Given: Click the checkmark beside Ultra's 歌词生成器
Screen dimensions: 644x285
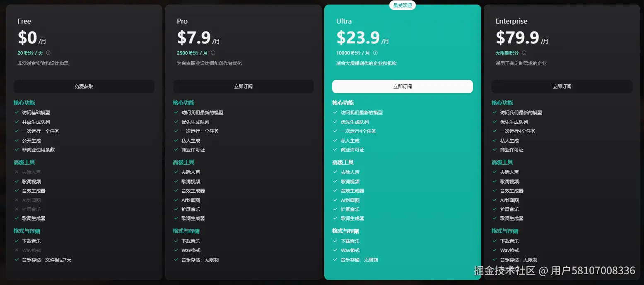Looking at the screenshot, I should [x=335, y=218].
